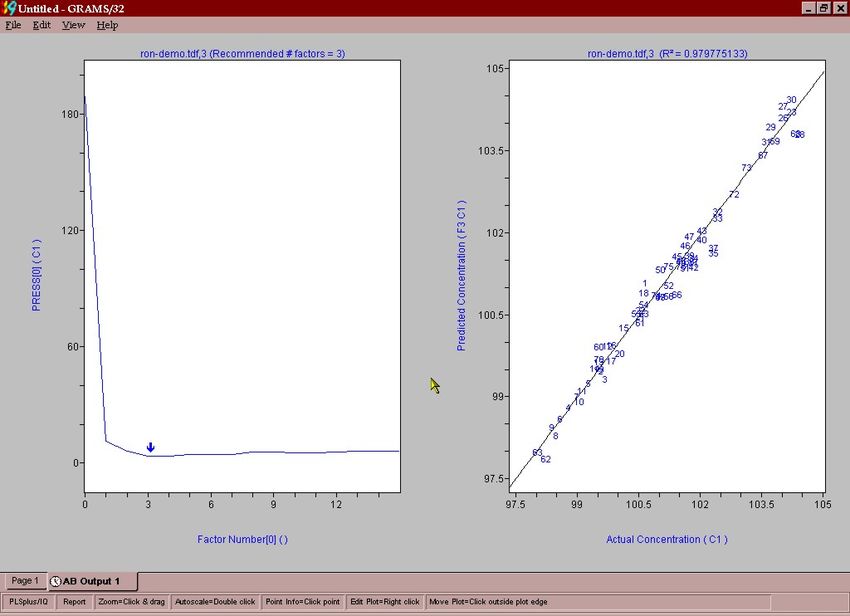This screenshot has height=616, width=850.
Task: Click data point 29 in scatter plot
Action: [771, 127]
